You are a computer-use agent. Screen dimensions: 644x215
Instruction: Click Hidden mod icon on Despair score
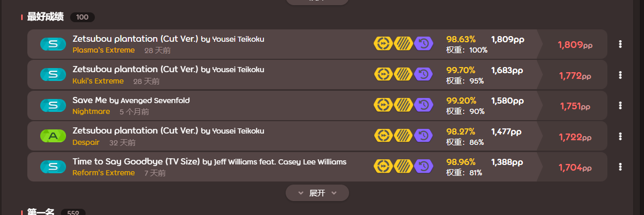pyautogui.click(x=403, y=136)
